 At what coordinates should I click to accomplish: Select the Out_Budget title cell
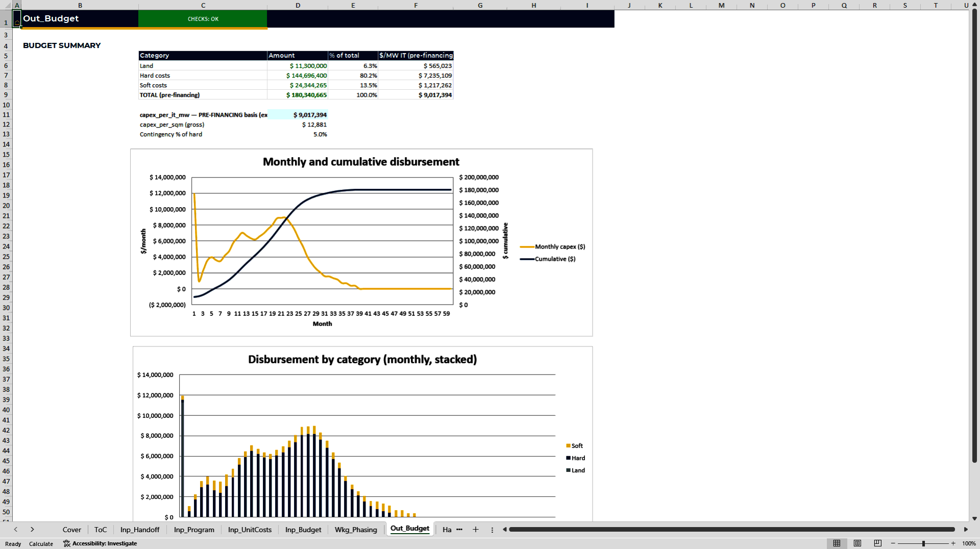[x=80, y=18]
